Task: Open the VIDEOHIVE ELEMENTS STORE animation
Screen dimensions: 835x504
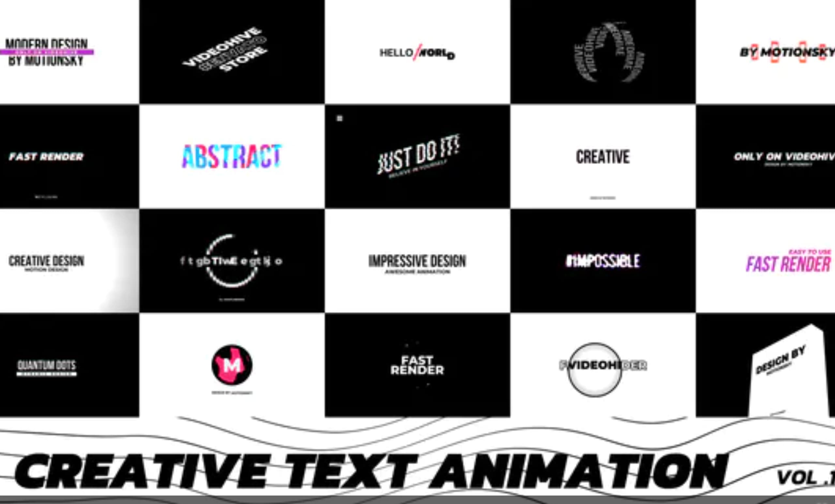Action: click(x=230, y=52)
